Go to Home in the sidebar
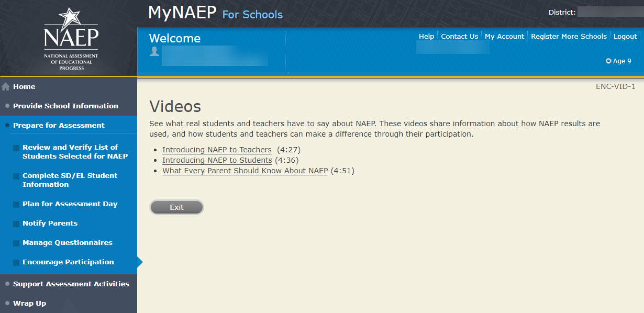The image size is (644, 313). 24,87
